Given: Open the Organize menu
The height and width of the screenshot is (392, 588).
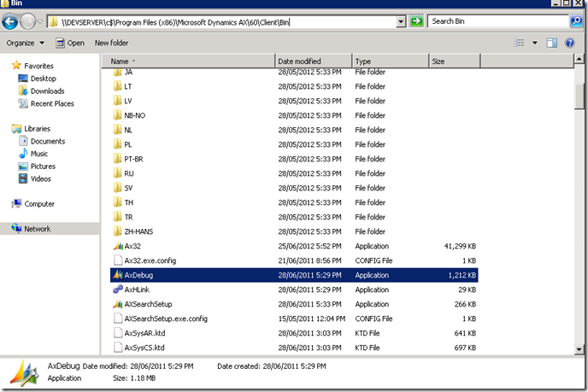Looking at the screenshot, I should [25, 43].
